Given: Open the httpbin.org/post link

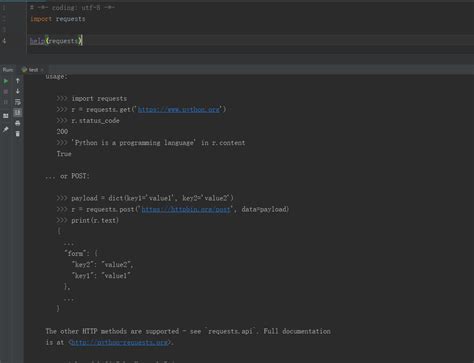Looking at the screenshot, I should [x=186, y=209].
